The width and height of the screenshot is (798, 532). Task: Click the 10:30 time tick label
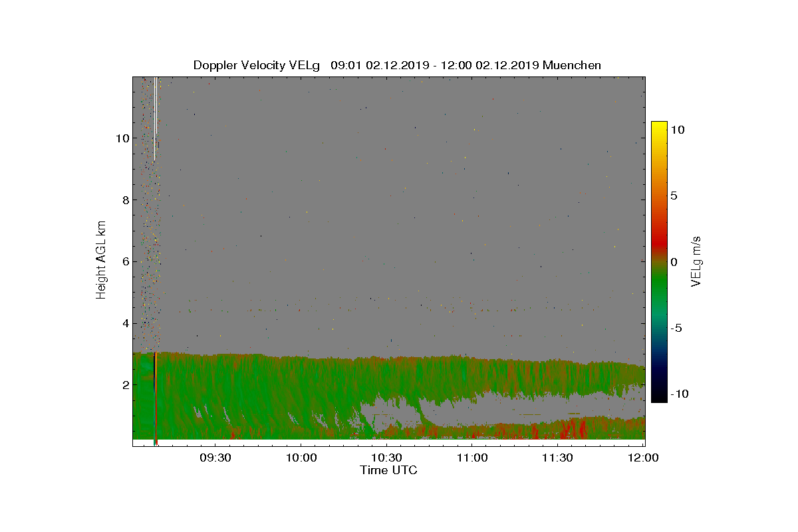[x=386, y=458]
